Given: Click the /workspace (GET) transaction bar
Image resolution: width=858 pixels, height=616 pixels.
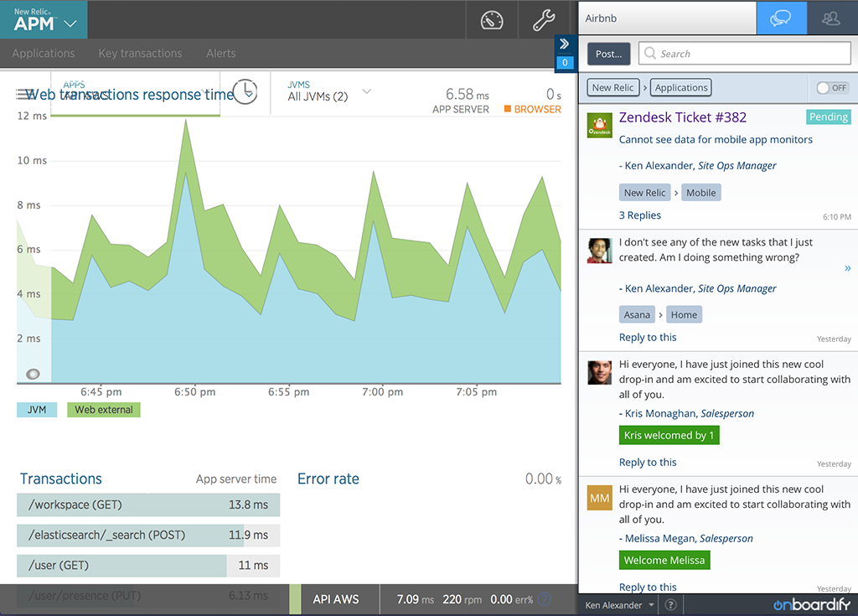Looking at the screenshot, I should pos(147,505).
